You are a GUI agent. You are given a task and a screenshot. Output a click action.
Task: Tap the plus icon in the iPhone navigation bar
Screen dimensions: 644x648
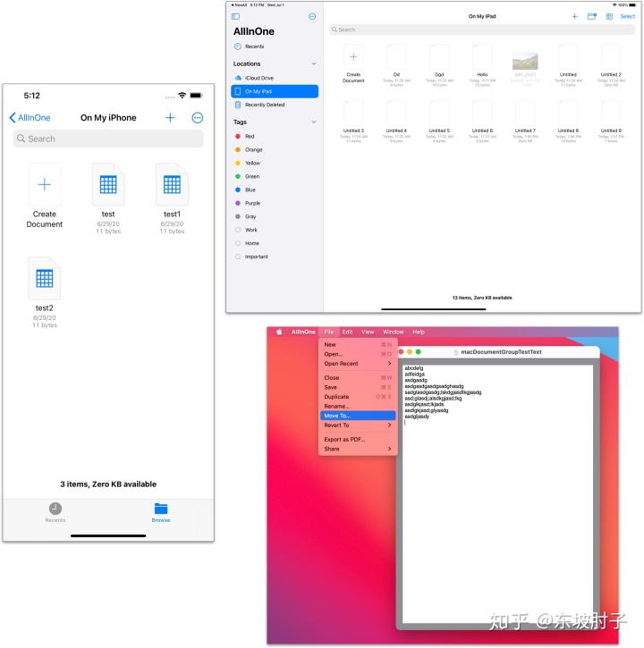[x=170, y=118]
